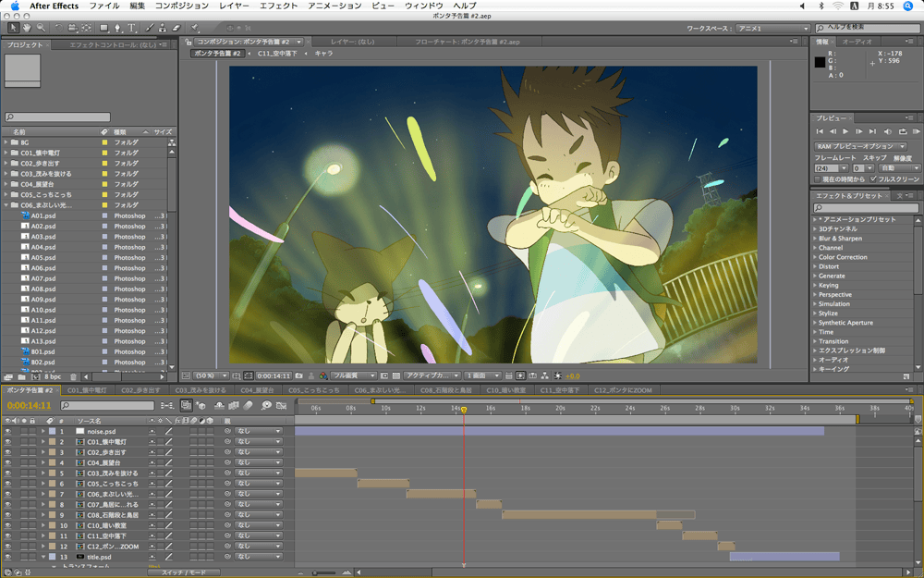The height and width of the screenshot is (578, 924).
Task: Click the show channel RGB icon
Action: click(x=323, y=375)
